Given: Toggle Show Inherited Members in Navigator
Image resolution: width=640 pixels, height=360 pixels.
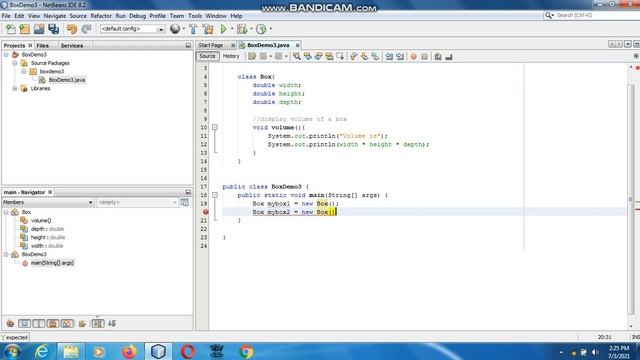Looking at the screenshot, I should pyautogui.click(x=10, y=324).
